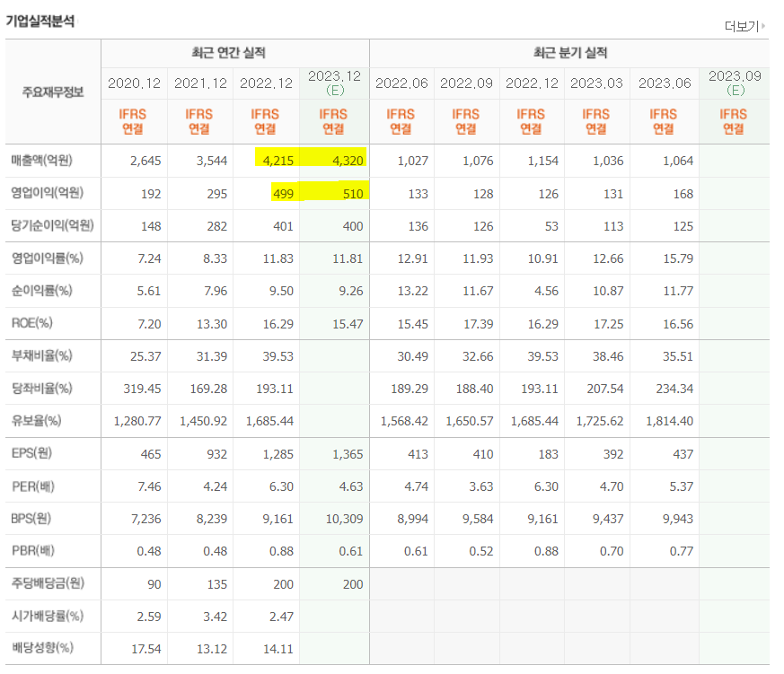Click the 당기순이익(억원) row label

point(52,225)
